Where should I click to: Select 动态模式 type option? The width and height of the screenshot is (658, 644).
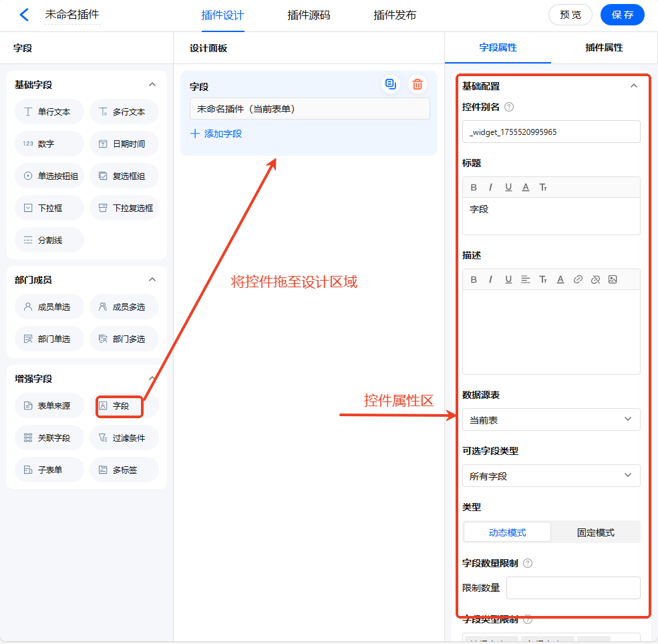[x=507, y=532]
